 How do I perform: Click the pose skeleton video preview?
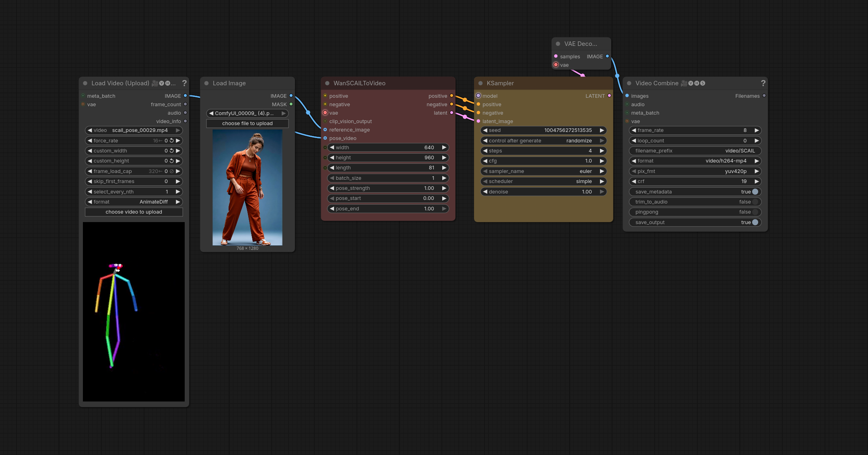click(x=134, y=312)
